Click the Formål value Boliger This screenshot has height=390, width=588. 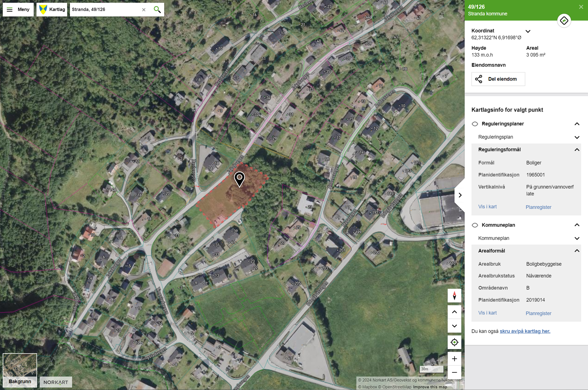point(534,163)
